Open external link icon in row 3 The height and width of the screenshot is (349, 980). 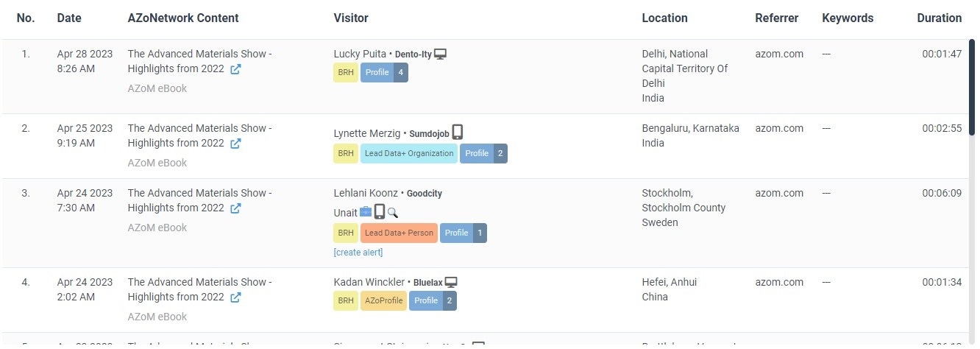click(235, 208)
